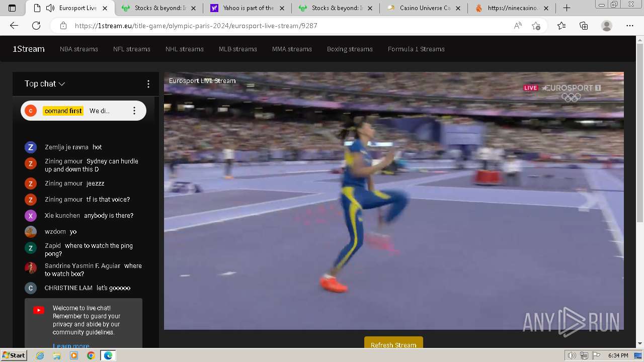The width and height of the screenshot is (644, 362).
Task: Click the Refresh Stream button
Action: pos(393,343)
